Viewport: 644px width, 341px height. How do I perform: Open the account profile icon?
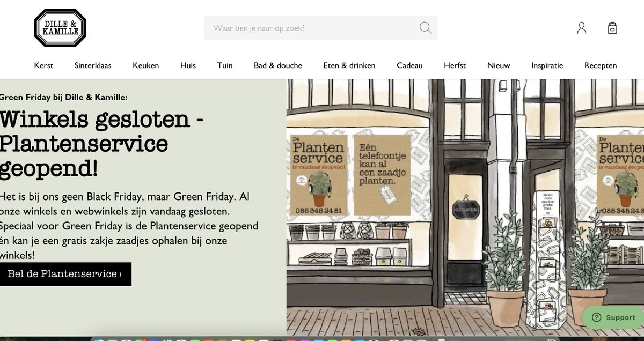tap(582, 28)
